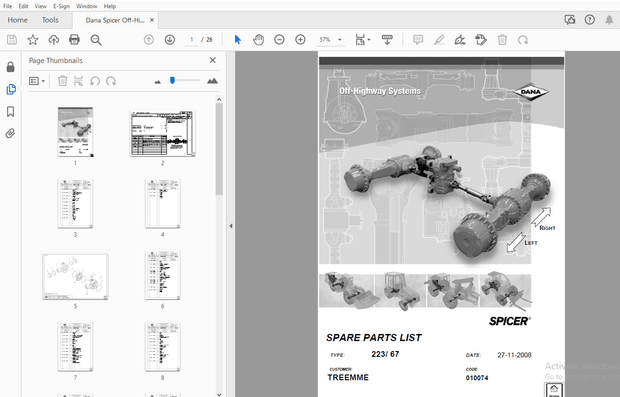Screen dimensions: 620x397
Task: Zoom out with the minus icon
Action: [x=279, y=40]
